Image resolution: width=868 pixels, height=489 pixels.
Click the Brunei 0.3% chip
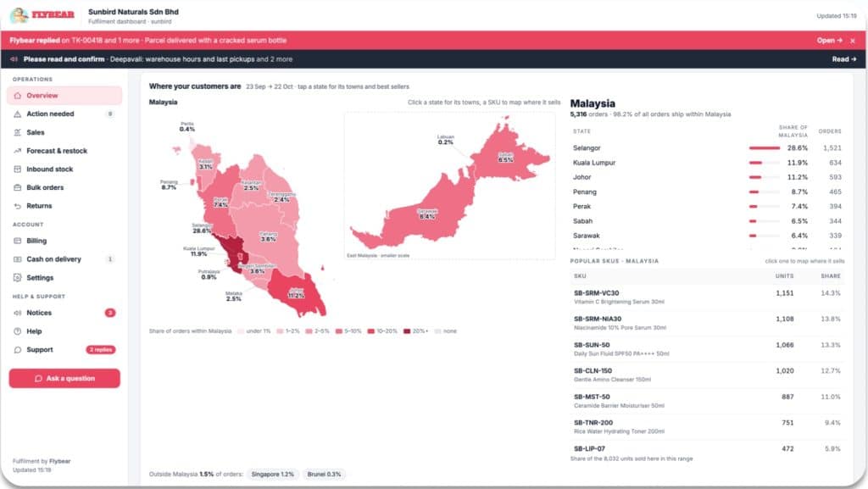(x=324, y=474)
